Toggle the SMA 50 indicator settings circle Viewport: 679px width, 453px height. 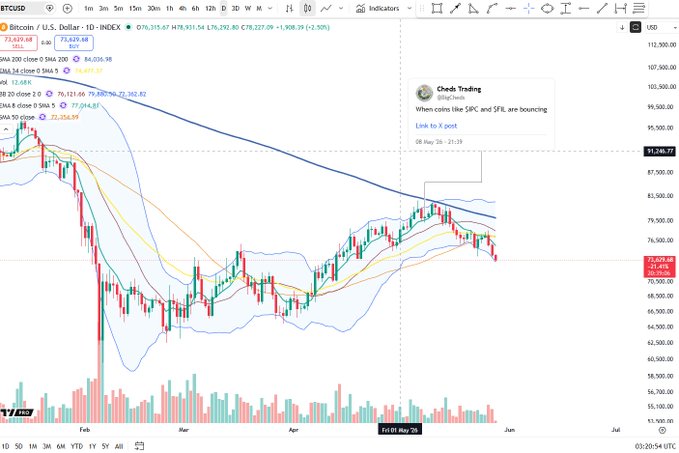(42, 117)
